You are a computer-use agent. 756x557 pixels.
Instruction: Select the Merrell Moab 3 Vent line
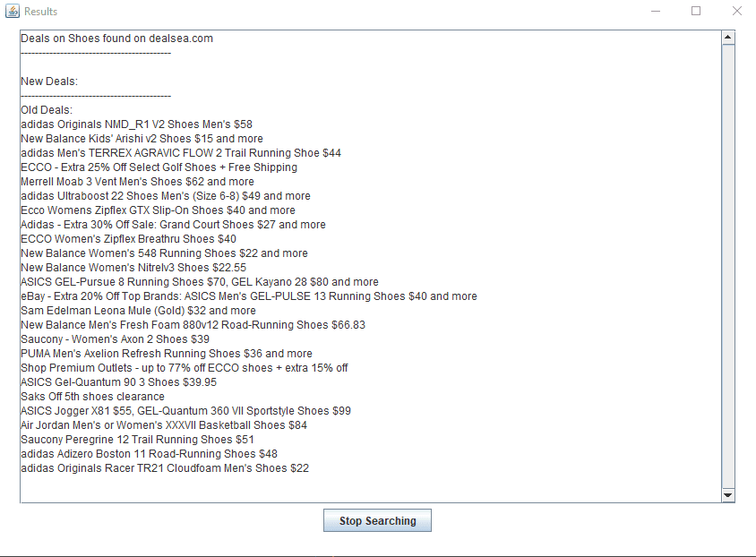pyautogui.click(x=137, y=182)
